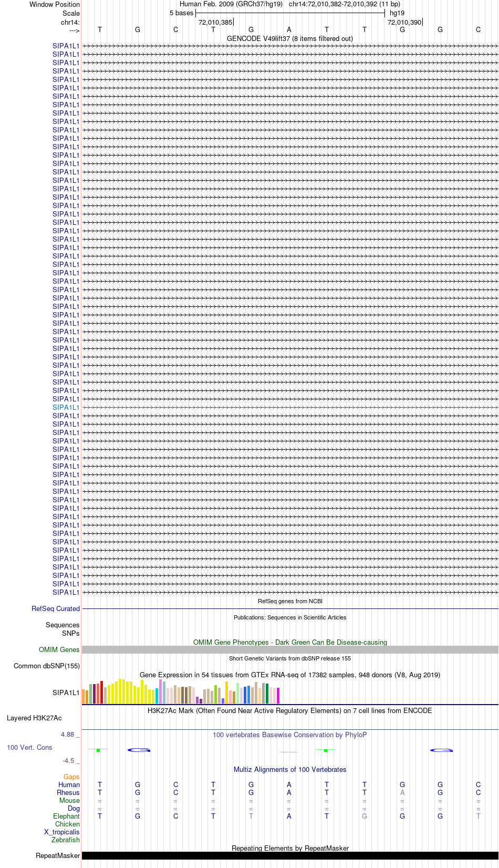
Task: Click the faded G base in Elephant row
Action: (365, 816)
